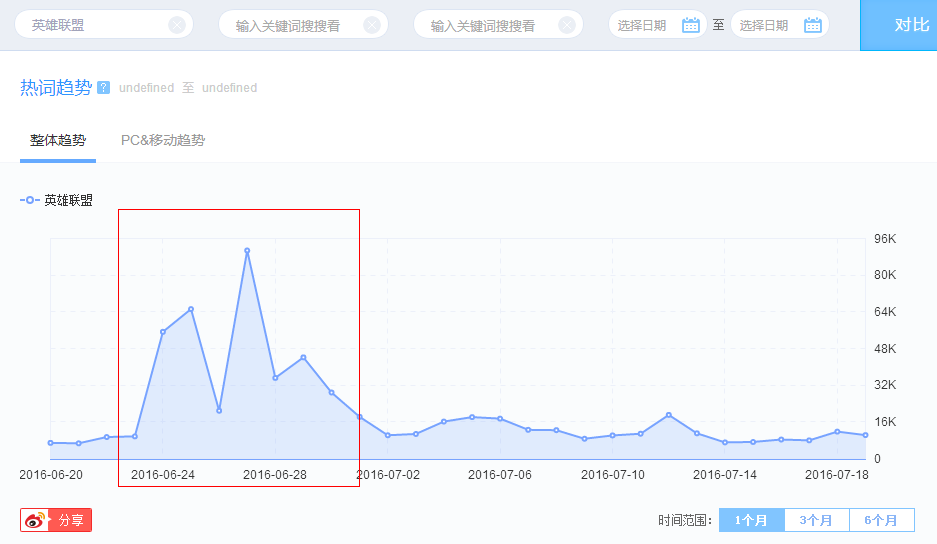
Task: Switch to the 整体趋势 tab
Action: tap(58, 140)
